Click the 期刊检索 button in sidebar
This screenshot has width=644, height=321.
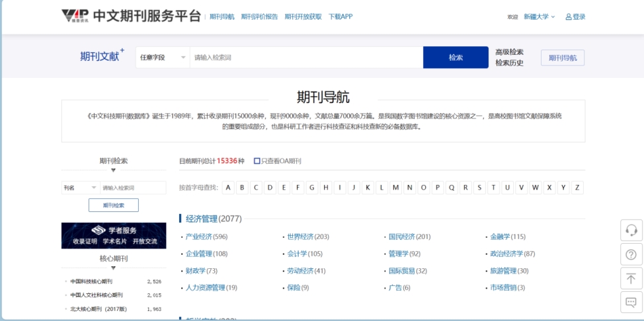tap(114, 205)
